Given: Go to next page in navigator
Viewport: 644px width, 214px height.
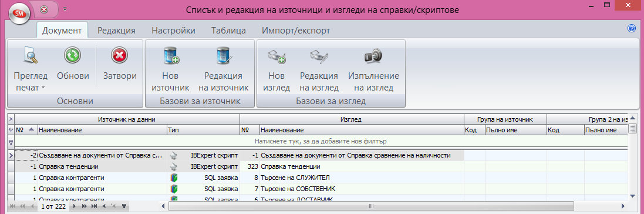Looking at the screenshot, I should 84,206.
